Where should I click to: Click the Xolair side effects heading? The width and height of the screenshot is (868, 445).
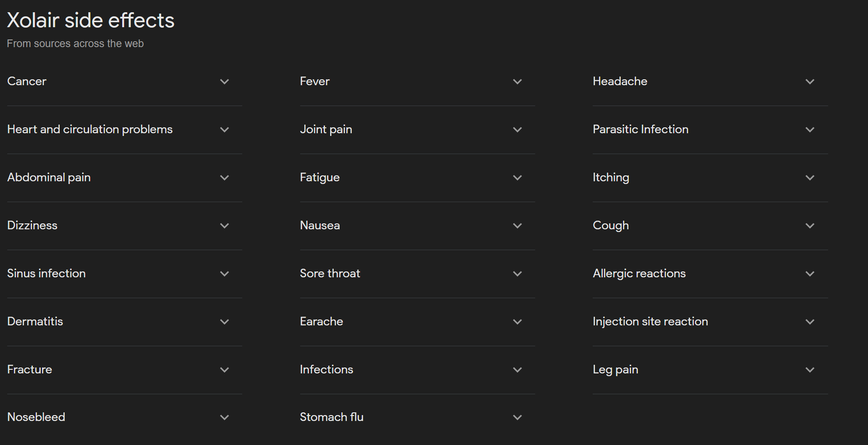point(90,20)
